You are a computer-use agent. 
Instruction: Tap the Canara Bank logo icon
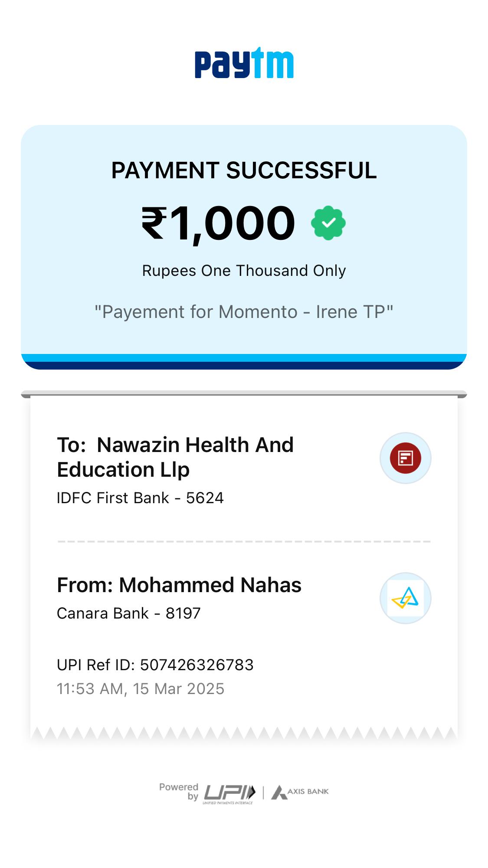coord(405,598)
